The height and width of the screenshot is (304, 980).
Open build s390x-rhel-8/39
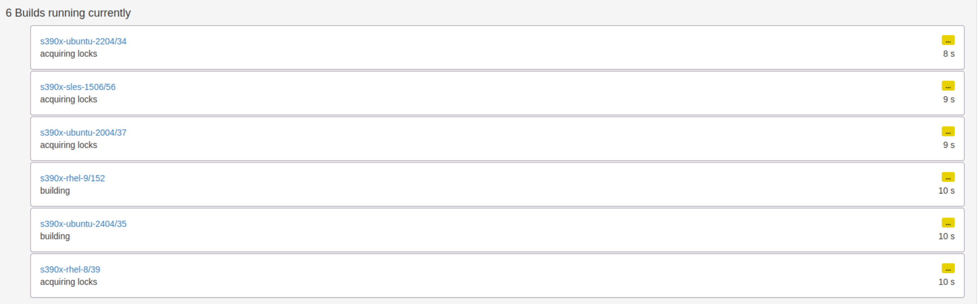click(70, 269)
